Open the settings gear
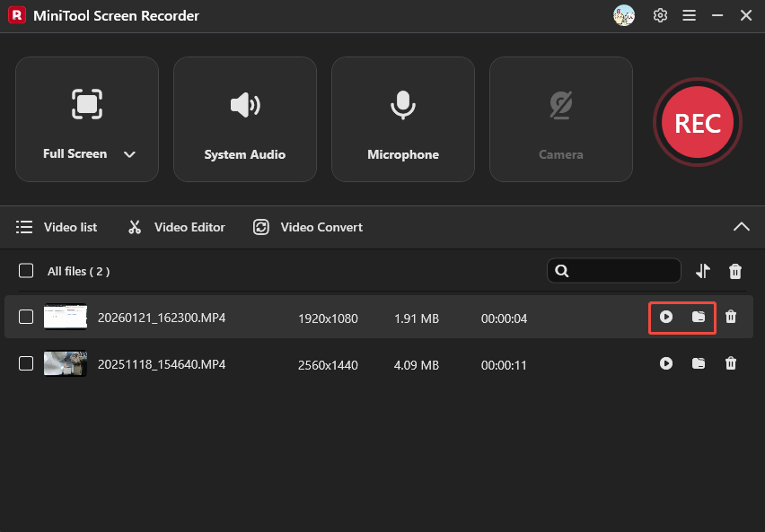This screenshot has height=532, width=765. pos(660,15)
